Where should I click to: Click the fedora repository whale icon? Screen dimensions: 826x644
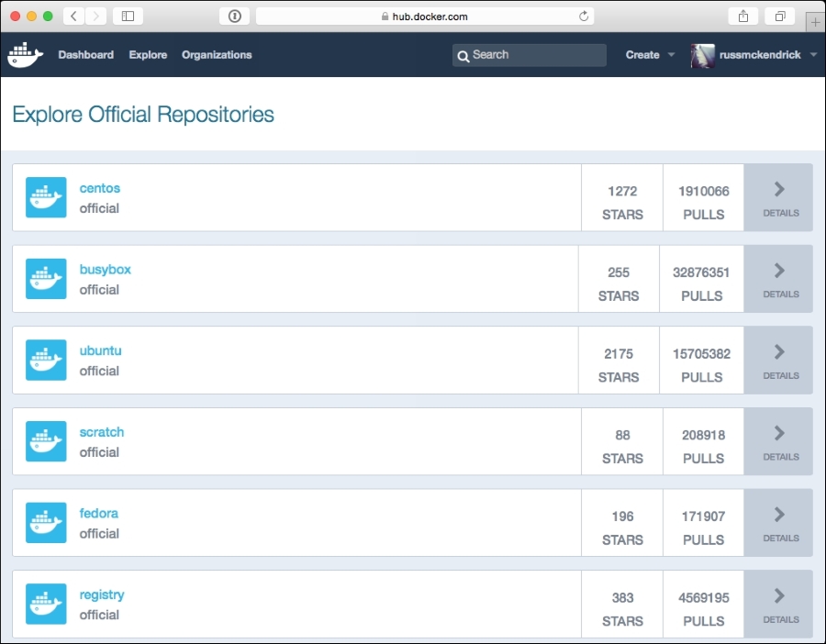click(47, 523)
